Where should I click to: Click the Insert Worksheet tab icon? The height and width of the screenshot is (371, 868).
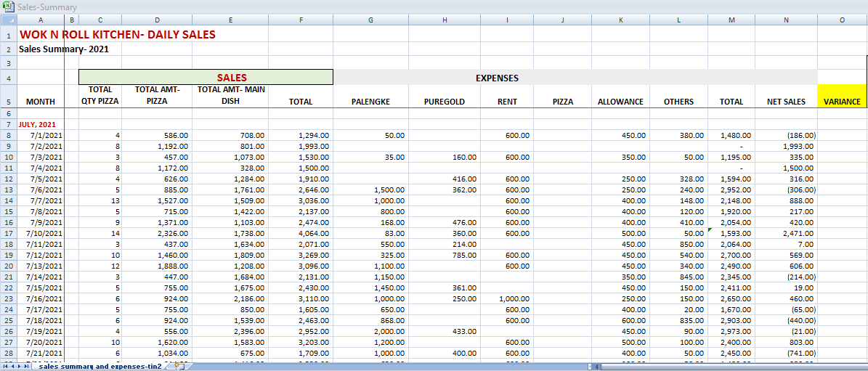(178, 367)
